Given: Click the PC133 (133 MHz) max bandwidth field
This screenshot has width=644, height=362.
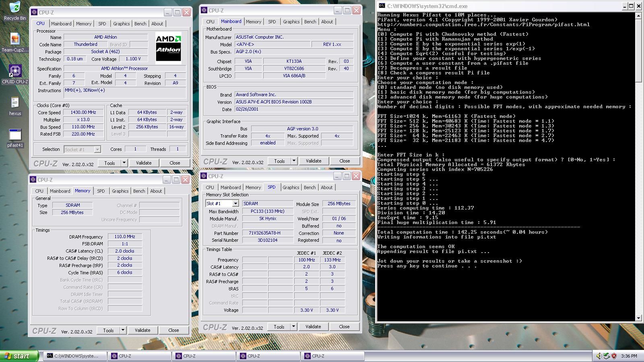Looking at the screenshot, I should coord(268,212).
